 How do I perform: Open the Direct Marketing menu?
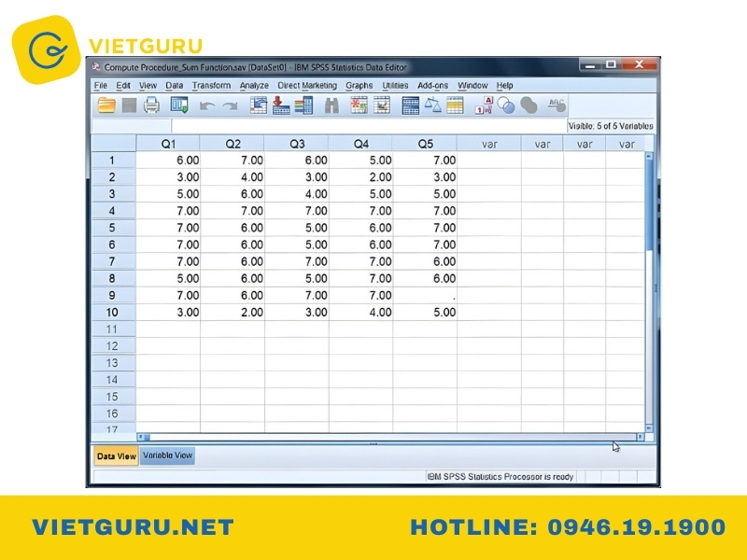(x=307, y=86)
